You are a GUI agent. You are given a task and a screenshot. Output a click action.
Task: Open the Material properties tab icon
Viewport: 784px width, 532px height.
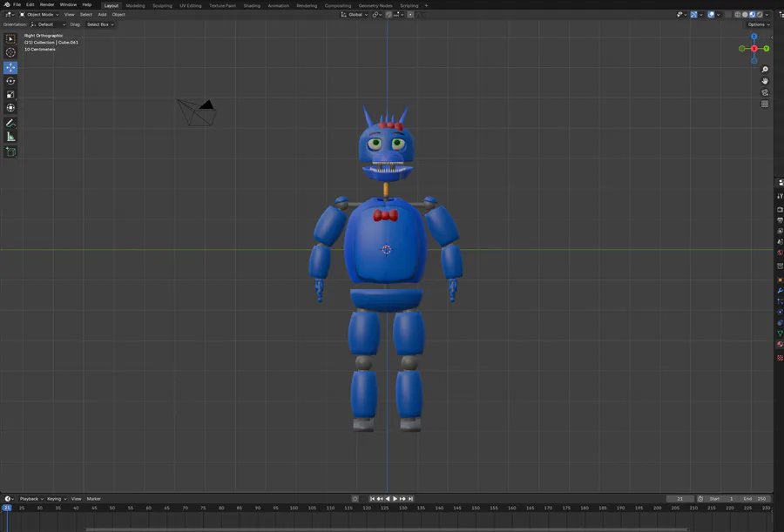click(780, 344)
